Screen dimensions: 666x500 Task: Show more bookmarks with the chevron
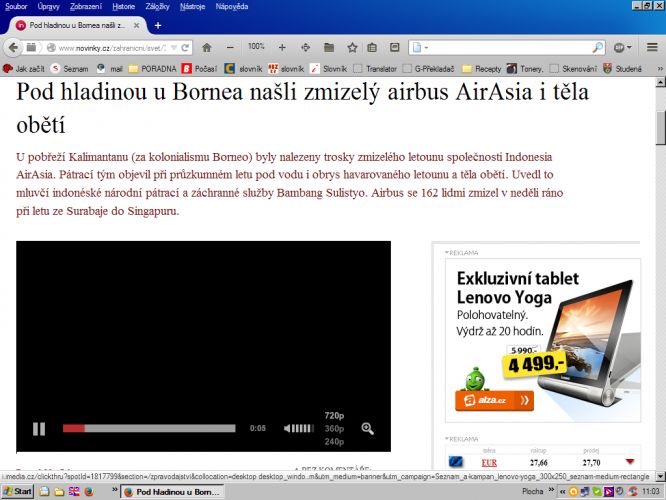pos(660,68)
